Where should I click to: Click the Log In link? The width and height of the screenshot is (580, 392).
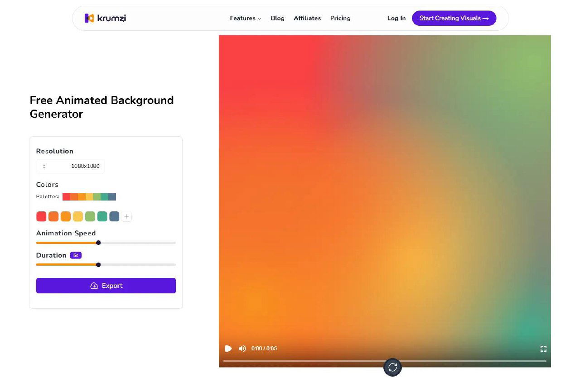[396, 18]
